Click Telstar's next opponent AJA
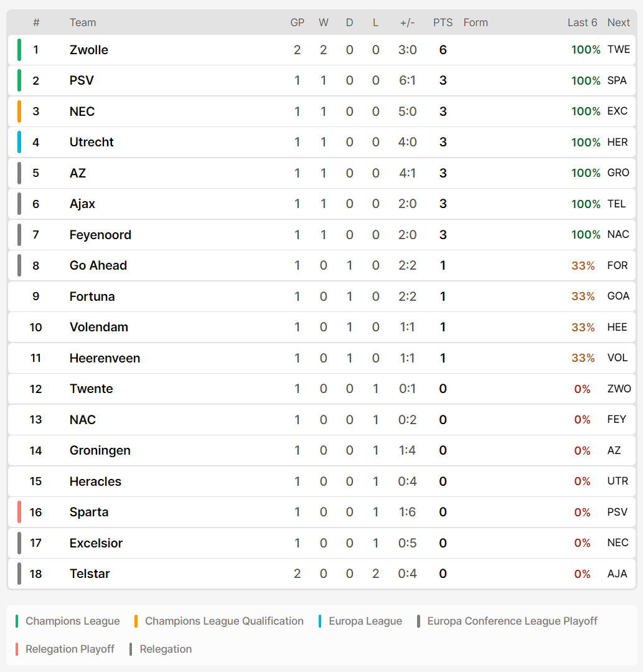The height and width of the screenshot is (672, 643). (617, 574)
